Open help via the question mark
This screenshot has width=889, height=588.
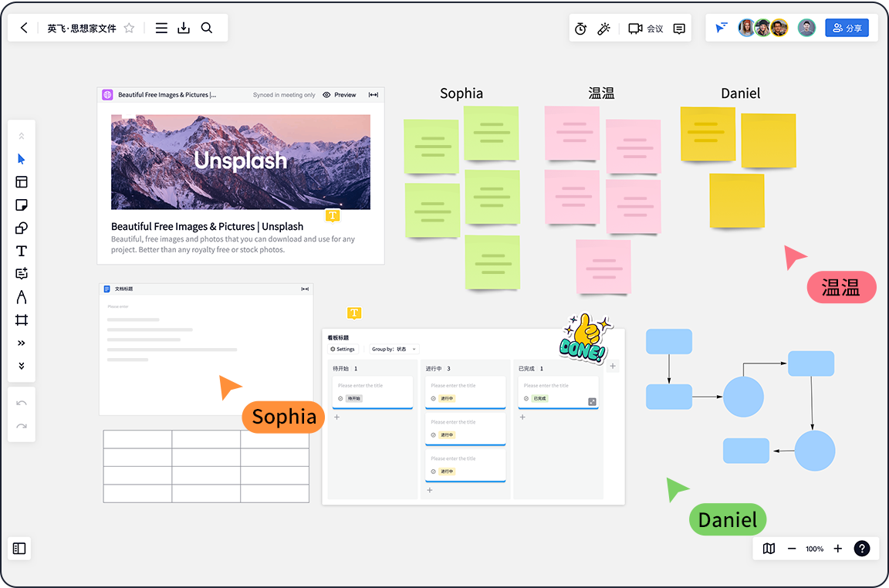pos(862,549)
